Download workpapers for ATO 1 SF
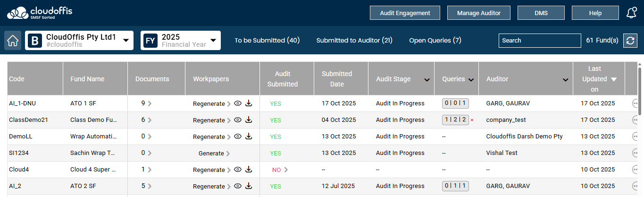 click(x=249, y=103)
